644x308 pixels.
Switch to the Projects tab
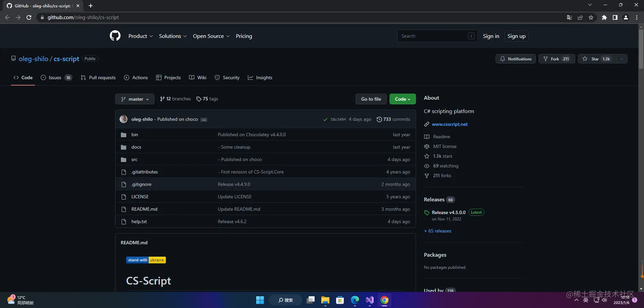click(168, 77)
